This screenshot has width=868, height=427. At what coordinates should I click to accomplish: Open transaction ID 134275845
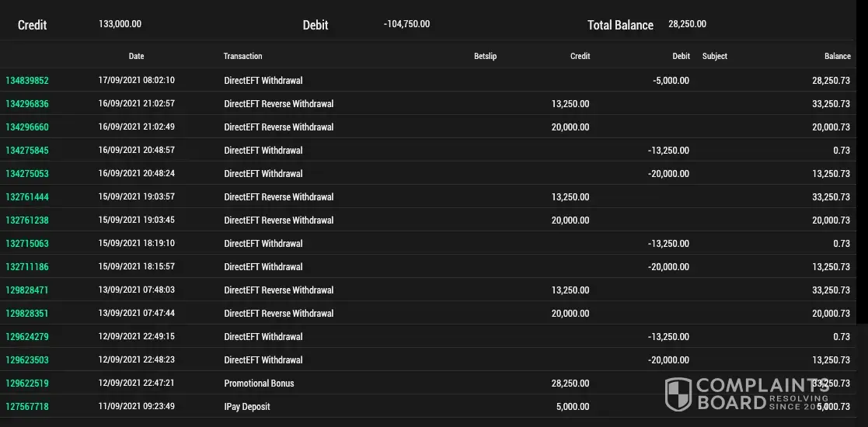27,151
